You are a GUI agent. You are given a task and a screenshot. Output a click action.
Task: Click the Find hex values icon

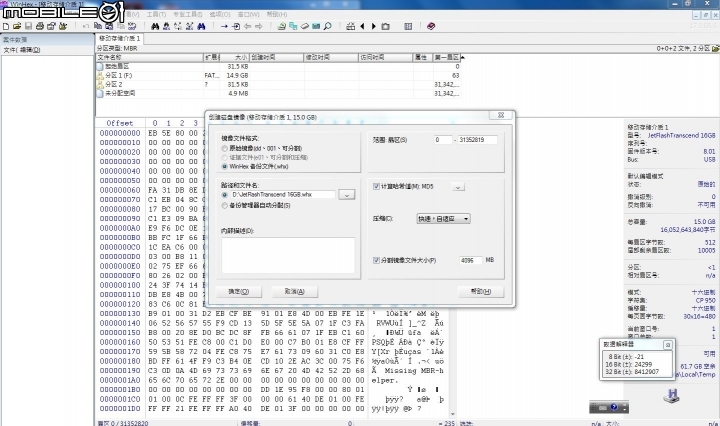(167, 27)
